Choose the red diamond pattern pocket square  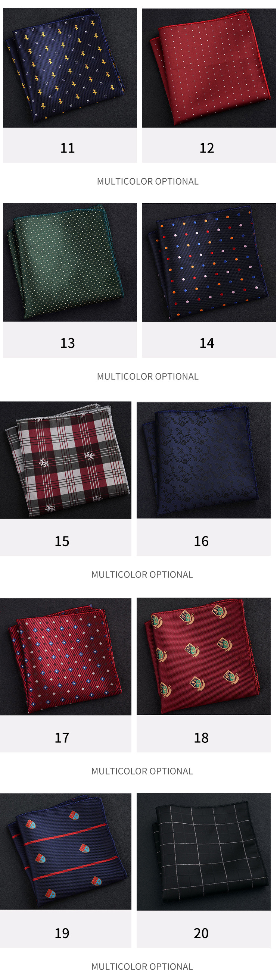coord(66,656)
